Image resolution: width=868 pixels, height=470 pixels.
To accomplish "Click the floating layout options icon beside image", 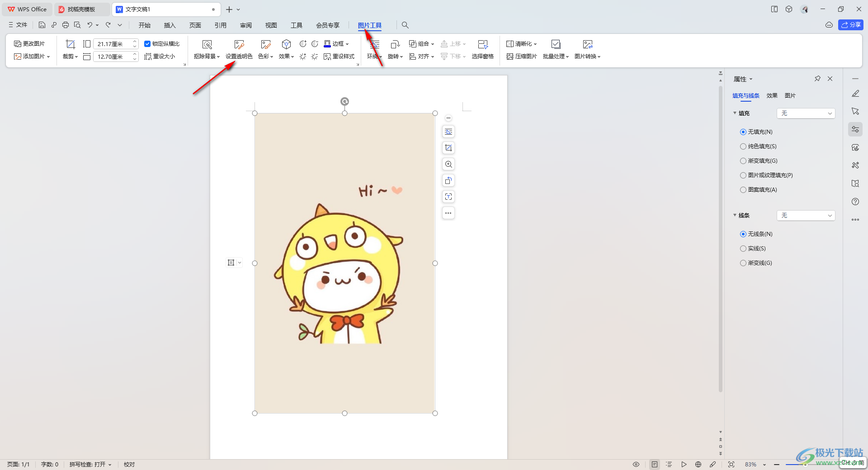I will pyautogui.click(x=448, y=132).
